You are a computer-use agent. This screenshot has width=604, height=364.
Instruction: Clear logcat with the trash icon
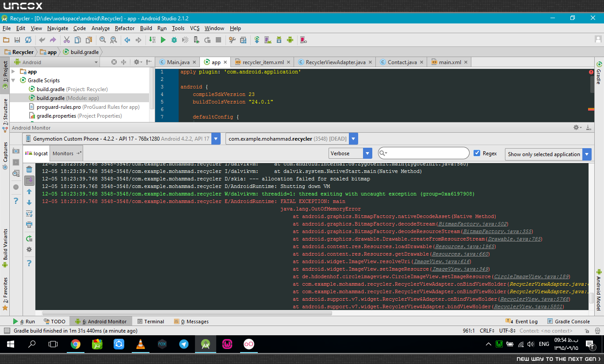coord(29,169)
